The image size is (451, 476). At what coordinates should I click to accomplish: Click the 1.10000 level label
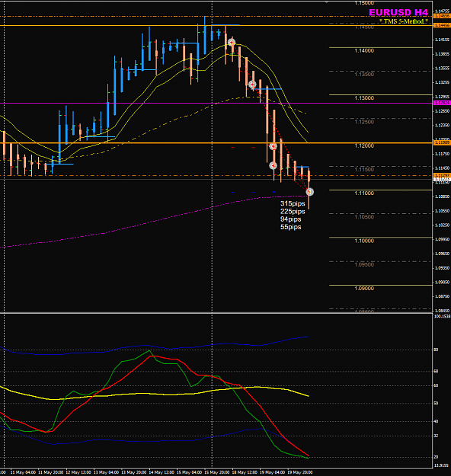coord(364,241)
